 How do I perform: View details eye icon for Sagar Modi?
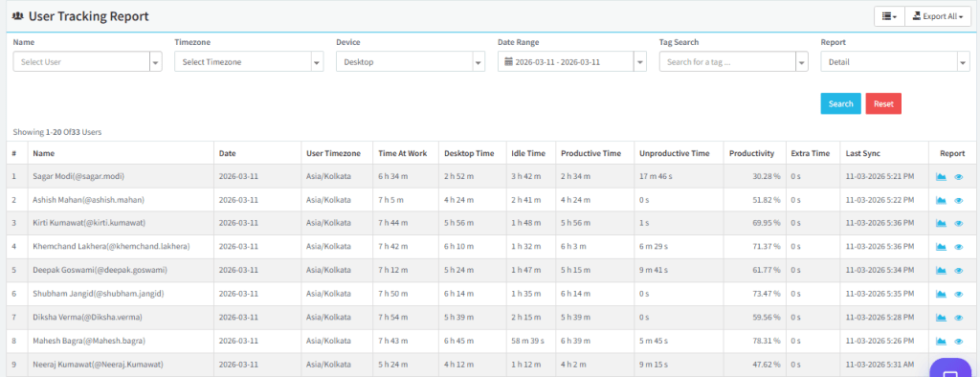(x=959, y=177)
